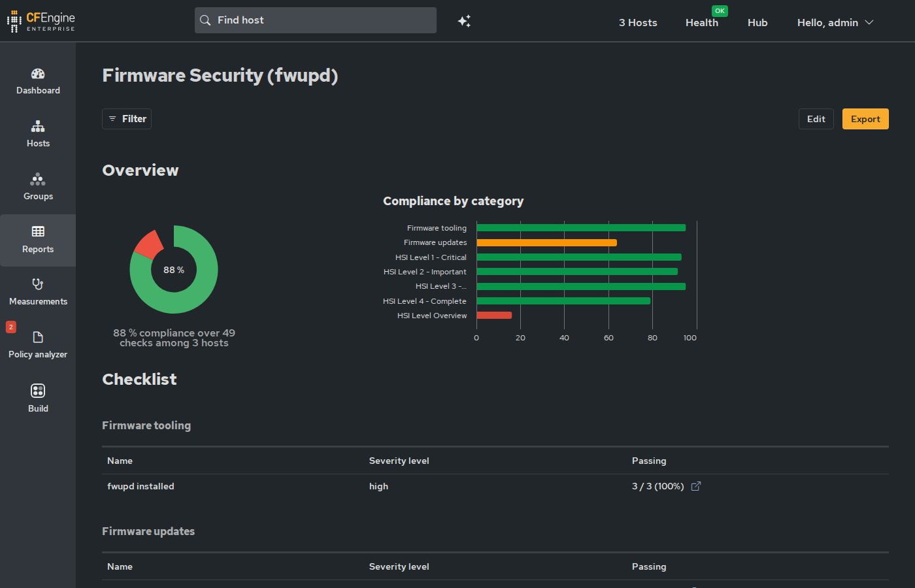This screenshot has width=915, height=588.
Task: Click the Filter lines icon
Action: (112, 119)
